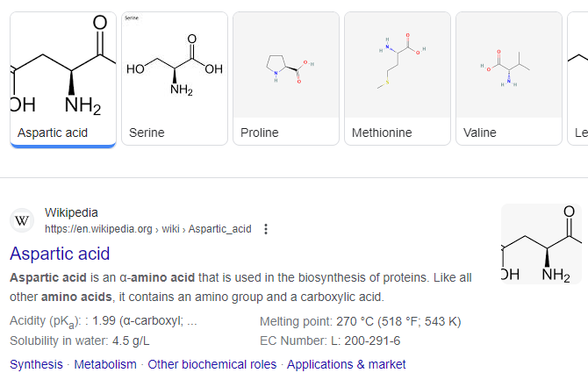
Task: Click the Proline ring structure diagram
Action: pos(290,69)
